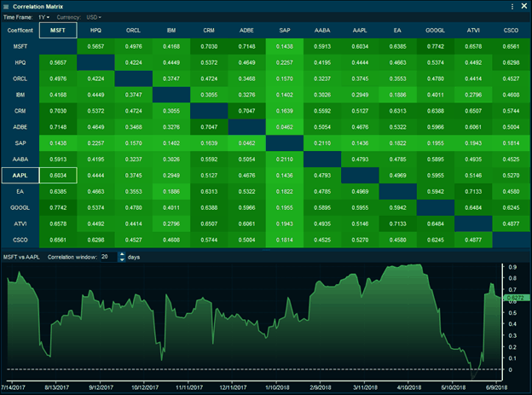Click the correlation window days input field
Screen dimensions: 532x395
point(106,256)
